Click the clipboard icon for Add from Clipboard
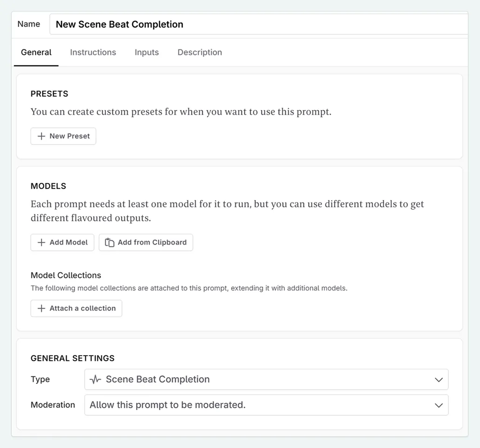 110,242
